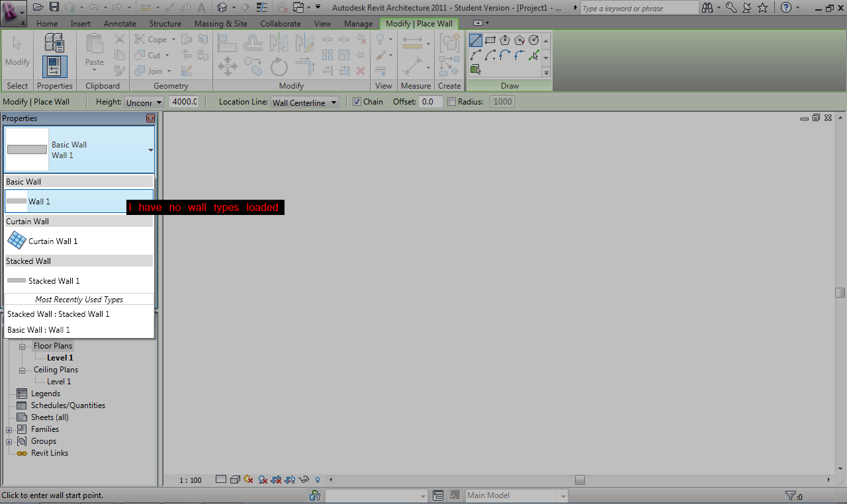The image size is (847, 504).
Task: Click the horizontal scrollbar thumb under the canvas
Action: pos(580,480)
